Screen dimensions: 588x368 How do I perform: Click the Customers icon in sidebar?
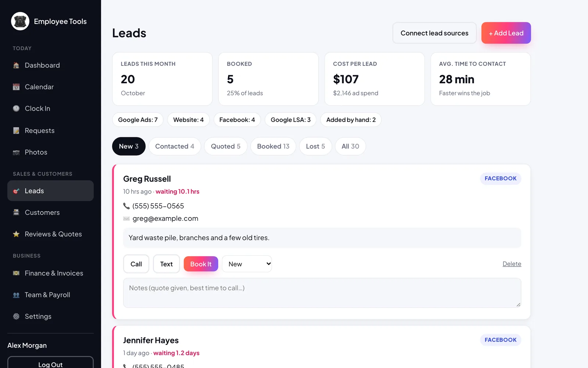coord(16,212)
